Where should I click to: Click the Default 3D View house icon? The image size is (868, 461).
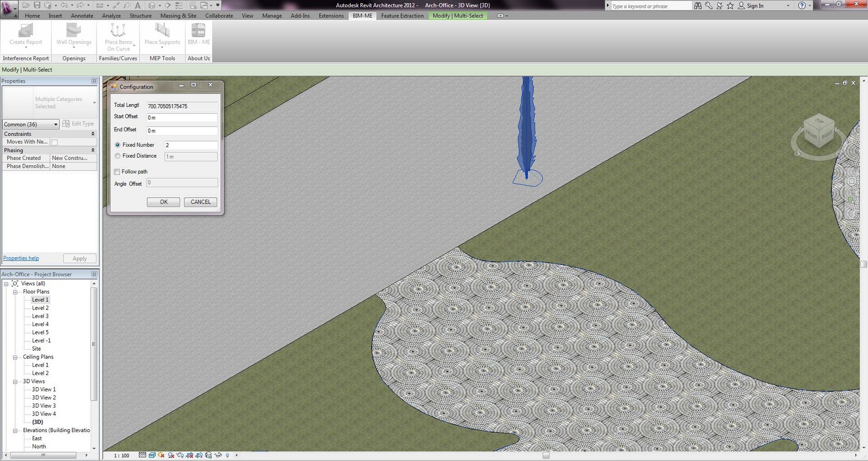(x=152, y=5)
